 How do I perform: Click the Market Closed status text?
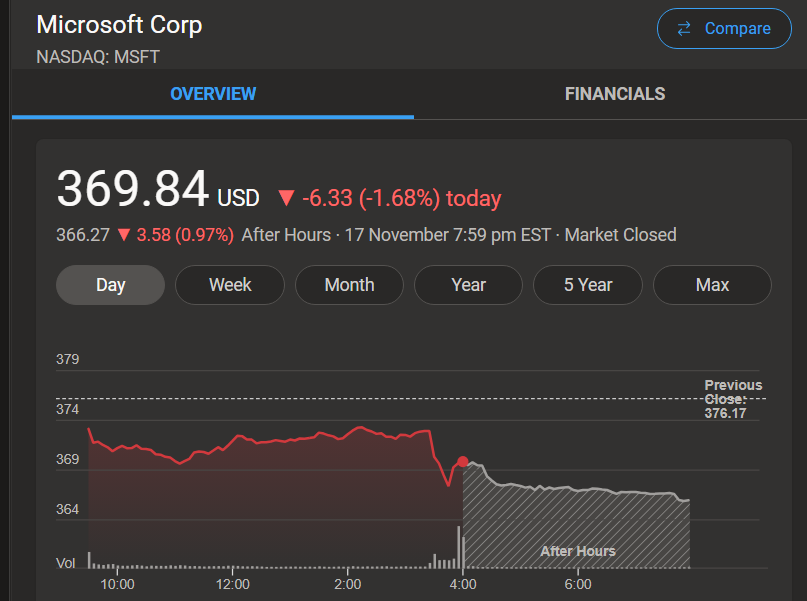click(x=620, y=235)
